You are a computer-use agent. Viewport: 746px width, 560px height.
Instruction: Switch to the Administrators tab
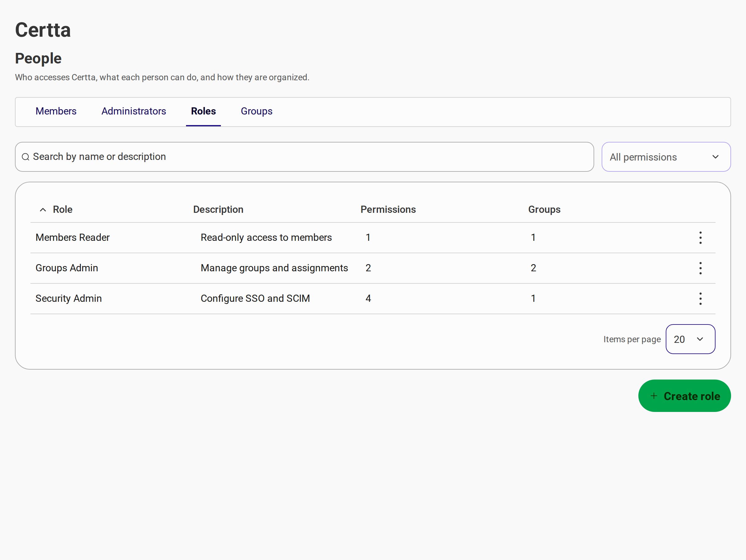click(133, 111)
